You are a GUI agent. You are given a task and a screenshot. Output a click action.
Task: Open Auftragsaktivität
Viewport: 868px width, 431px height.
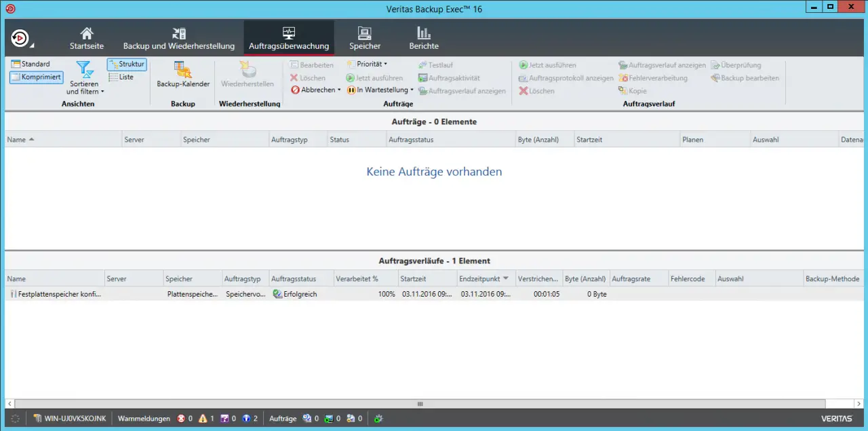tap(449, 78)
